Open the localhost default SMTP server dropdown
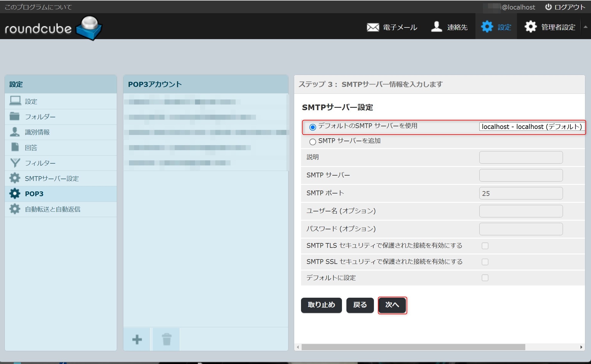 (531, 127)
